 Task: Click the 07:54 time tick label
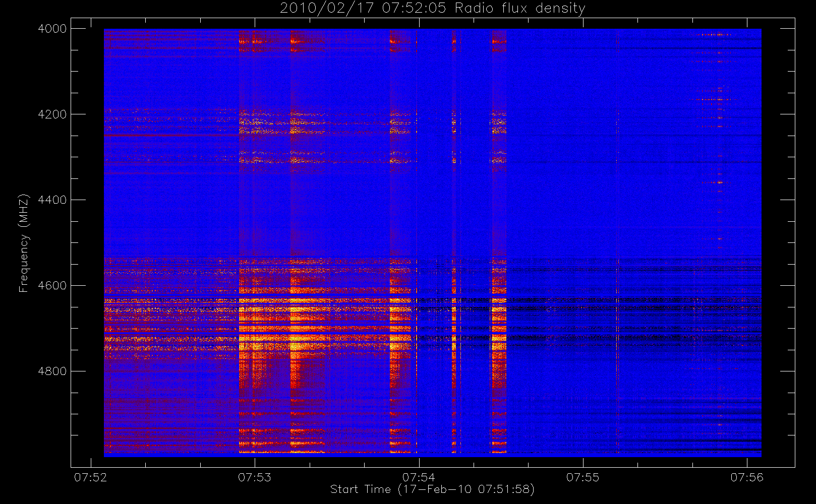coord(419,477)
